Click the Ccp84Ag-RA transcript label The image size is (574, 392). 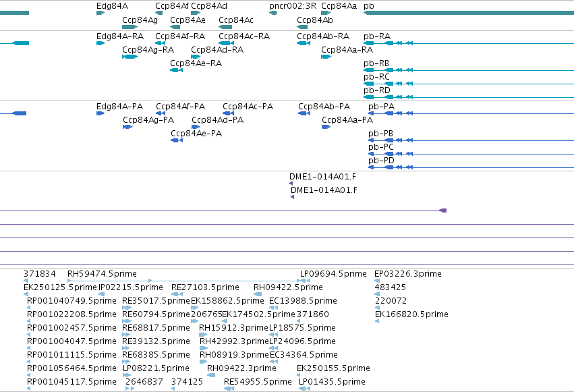tap(148, 50)
